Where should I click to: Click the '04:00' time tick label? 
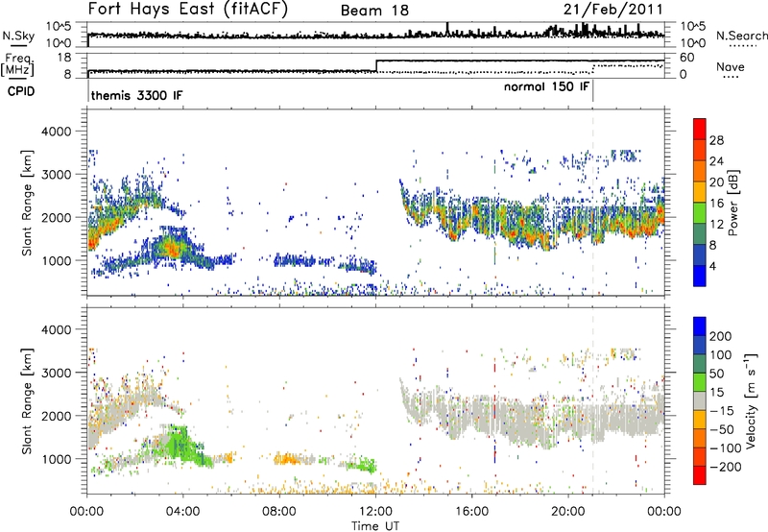pos(182,512)
